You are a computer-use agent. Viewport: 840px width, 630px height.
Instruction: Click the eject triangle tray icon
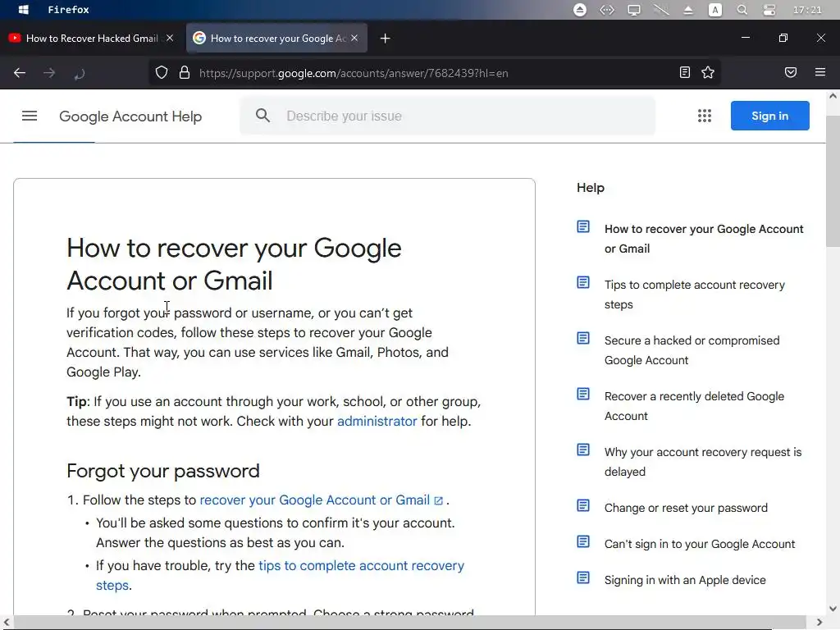tap(688, 10)
